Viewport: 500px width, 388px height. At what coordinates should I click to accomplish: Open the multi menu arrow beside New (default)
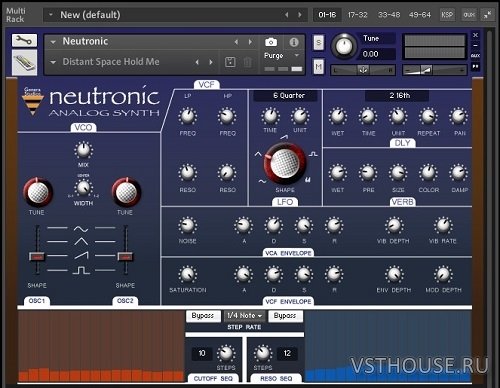pos(51,15)
